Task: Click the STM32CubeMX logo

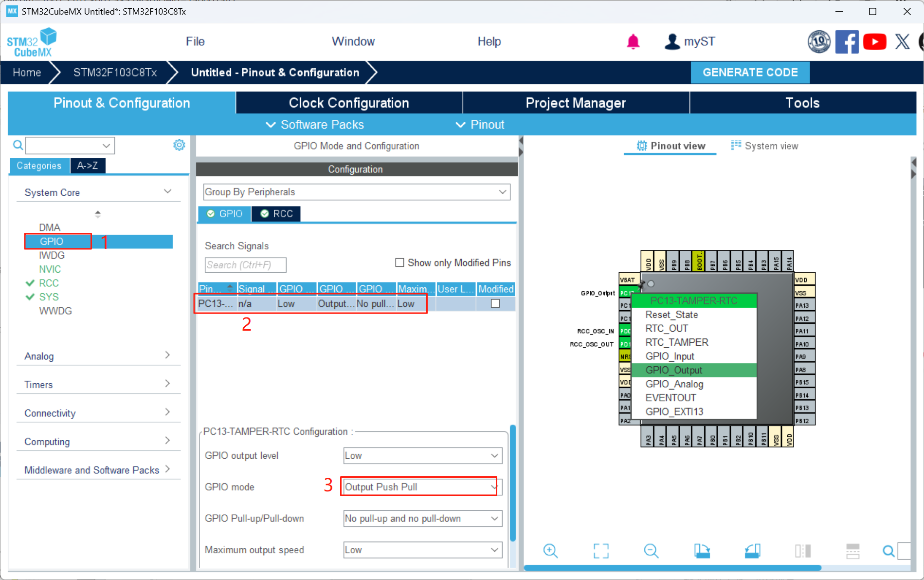Action: pos(32,43)
